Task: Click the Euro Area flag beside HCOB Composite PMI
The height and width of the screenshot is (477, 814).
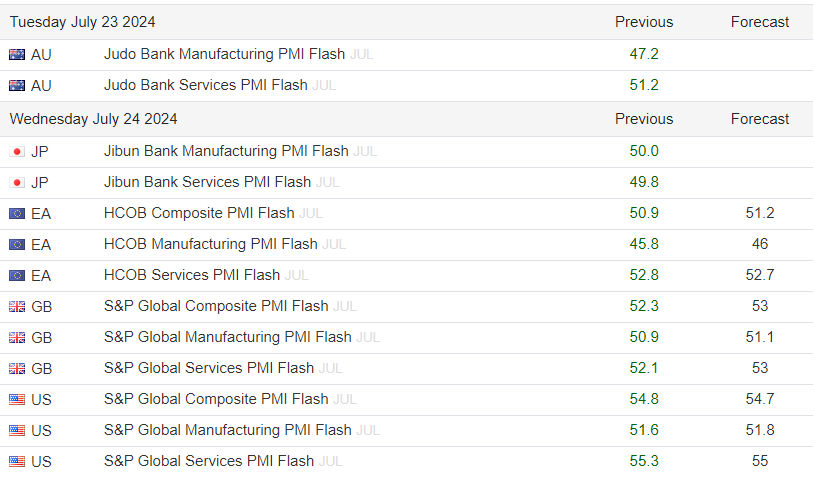Action: [x=17, y=214]
